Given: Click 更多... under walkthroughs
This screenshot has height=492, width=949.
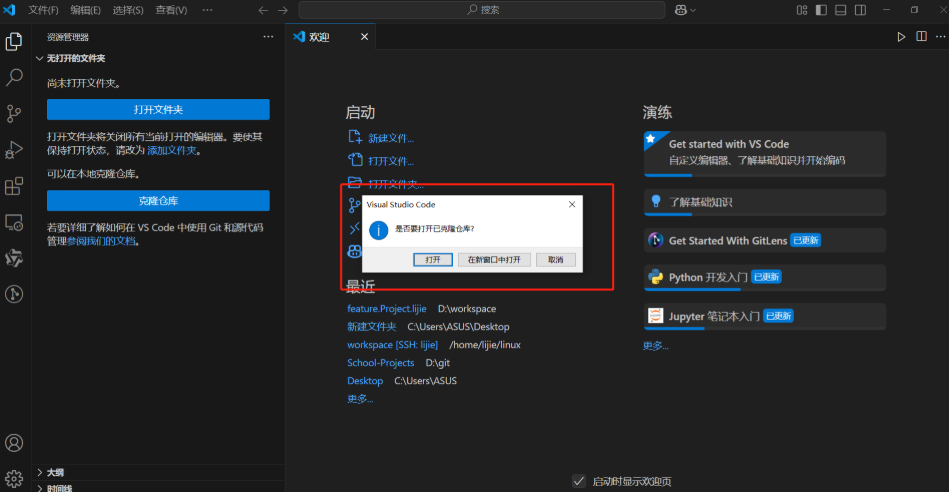Looking at the screenshot, I should pos(655,346).
